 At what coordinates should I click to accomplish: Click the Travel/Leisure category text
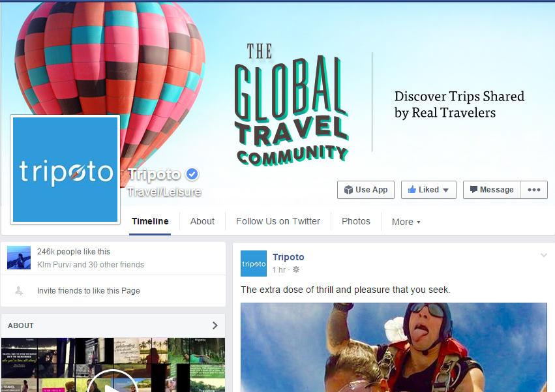click(164, 192)
